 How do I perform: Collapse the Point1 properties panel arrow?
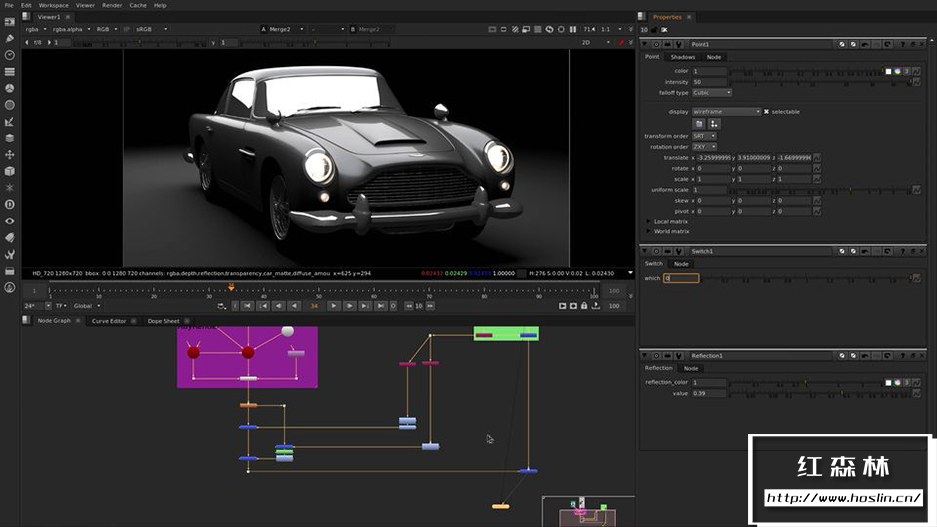[646, 44]
